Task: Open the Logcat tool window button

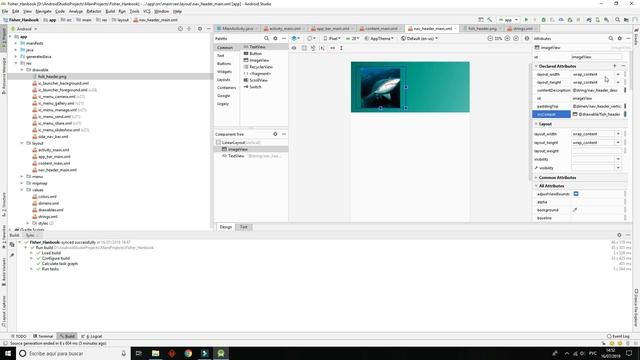Action: click(x=92, y=336)
